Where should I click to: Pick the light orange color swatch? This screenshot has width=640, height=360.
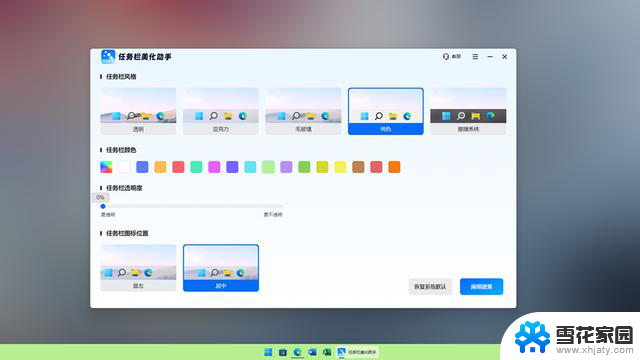[160, 167]
